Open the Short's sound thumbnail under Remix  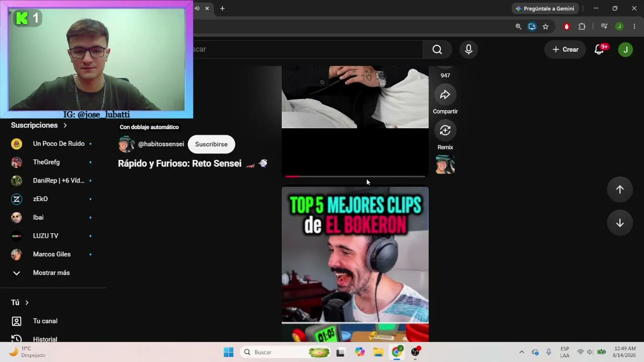pos(445,164)
